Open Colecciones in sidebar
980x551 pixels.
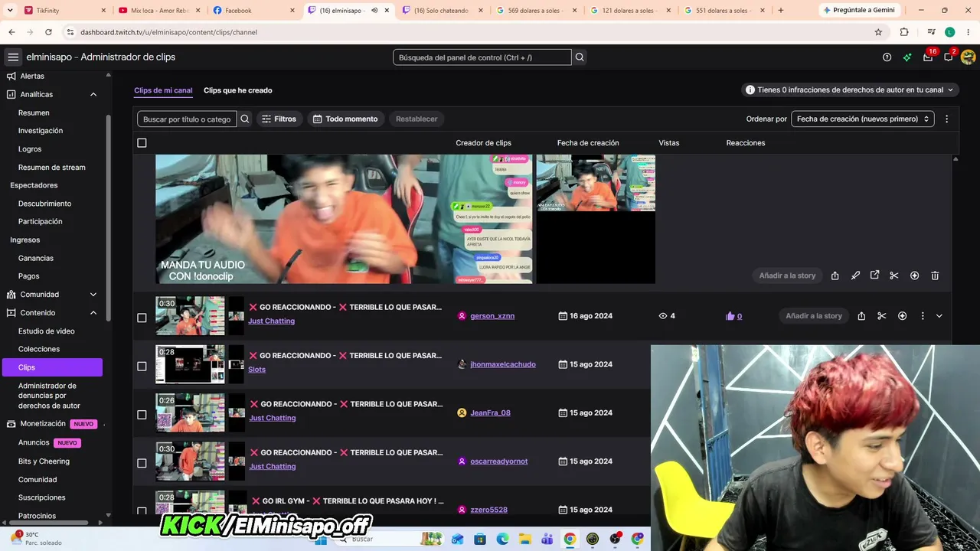click(x=39, y=349)
